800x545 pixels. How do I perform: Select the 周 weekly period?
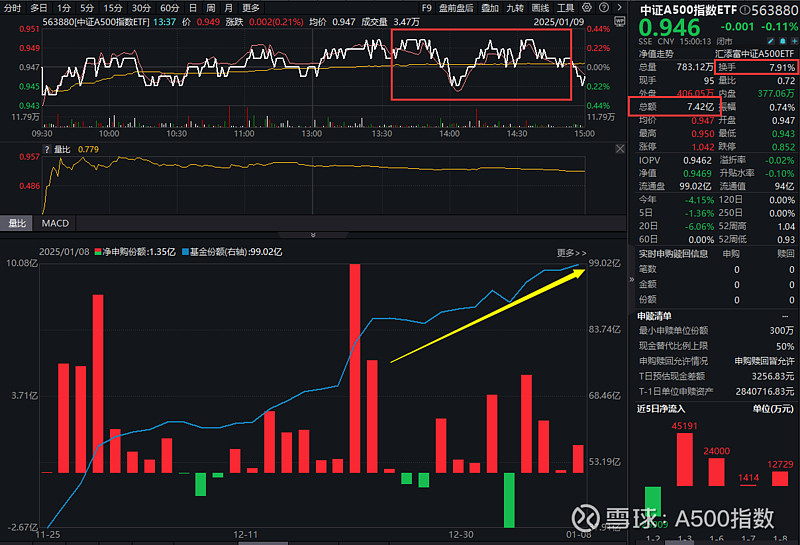point(211,8)
